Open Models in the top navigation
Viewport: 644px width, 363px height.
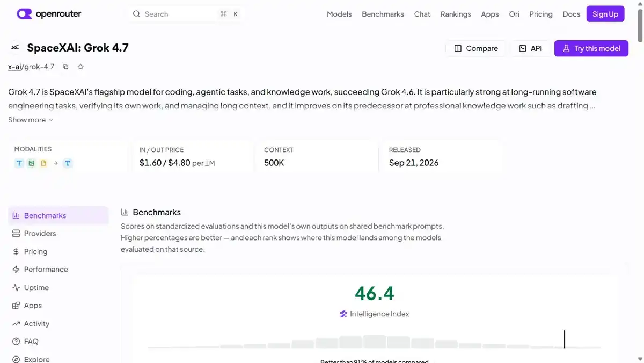[339, 14]
